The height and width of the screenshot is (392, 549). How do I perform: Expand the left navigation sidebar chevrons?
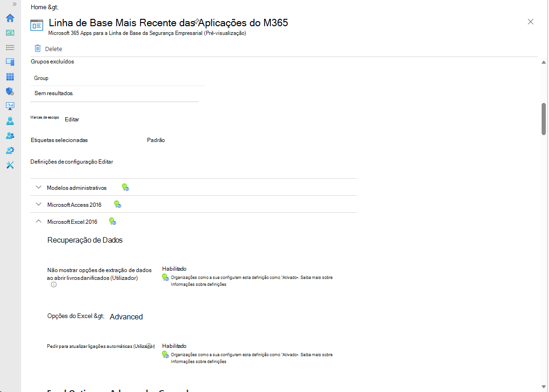pyautogui.click(x=14, y=4)
